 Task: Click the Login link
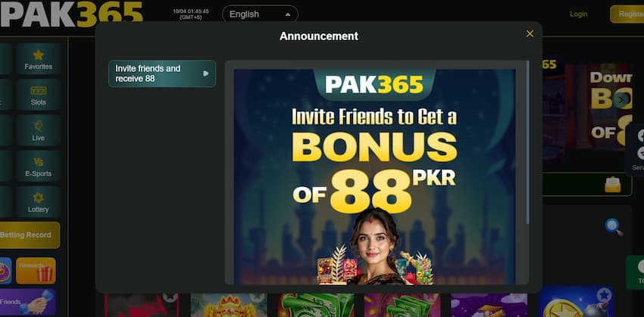click(x=578, y=14)
